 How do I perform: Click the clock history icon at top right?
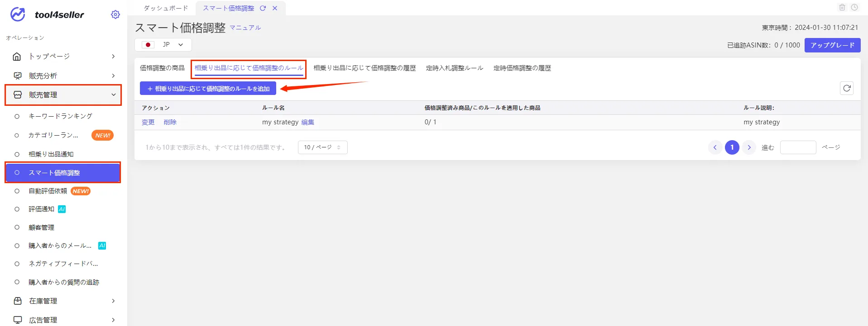(x=854, y=7)
